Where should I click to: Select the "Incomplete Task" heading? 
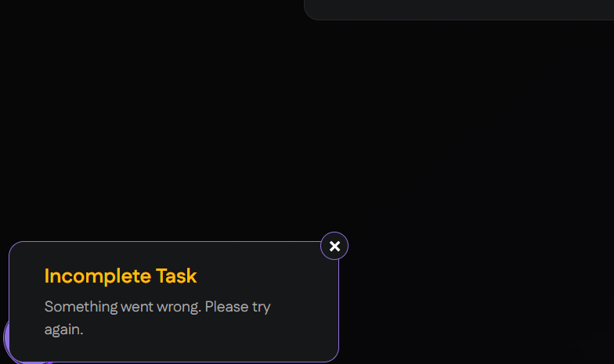(121, 276)
